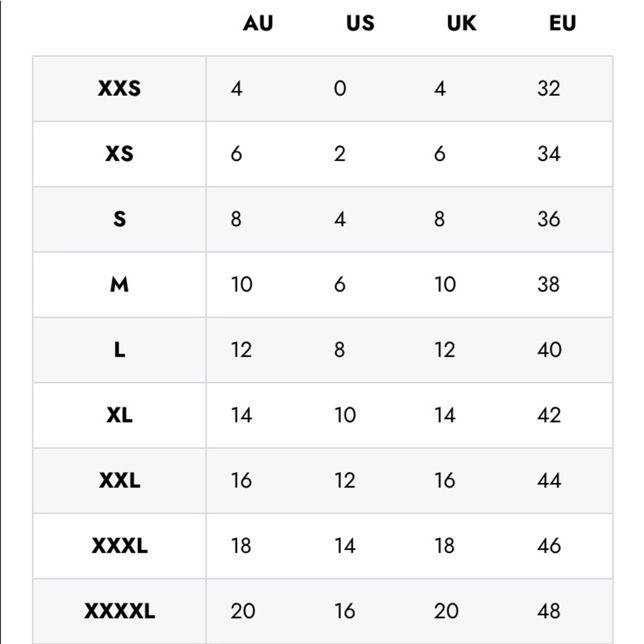Click the UK column header
Image resolution: width=644 pixels, height=644 pixels.
pyautogui.click(x=461, y=24)
